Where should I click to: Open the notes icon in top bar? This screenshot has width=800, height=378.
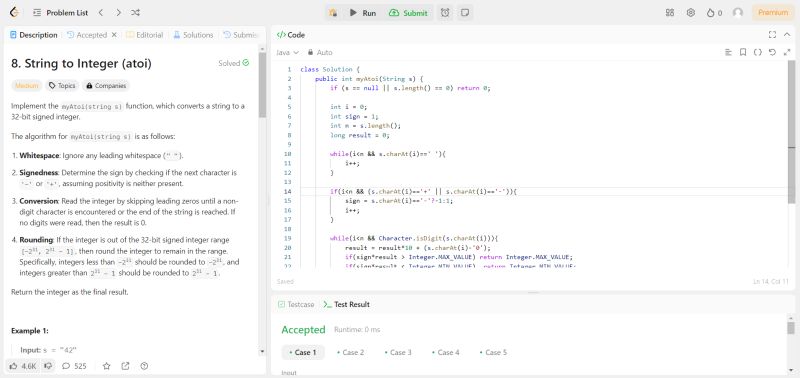coord(464,13)
